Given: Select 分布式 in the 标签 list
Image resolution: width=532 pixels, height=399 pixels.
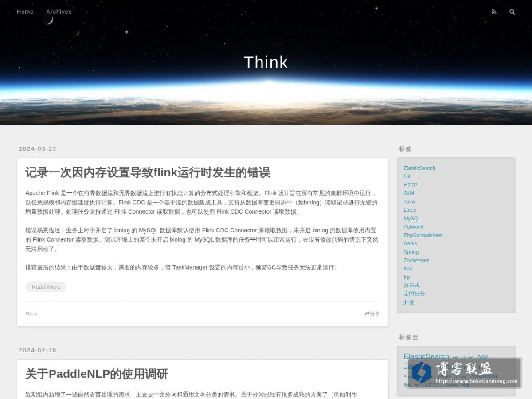Looking at the screenshot, I should (411, 285).
